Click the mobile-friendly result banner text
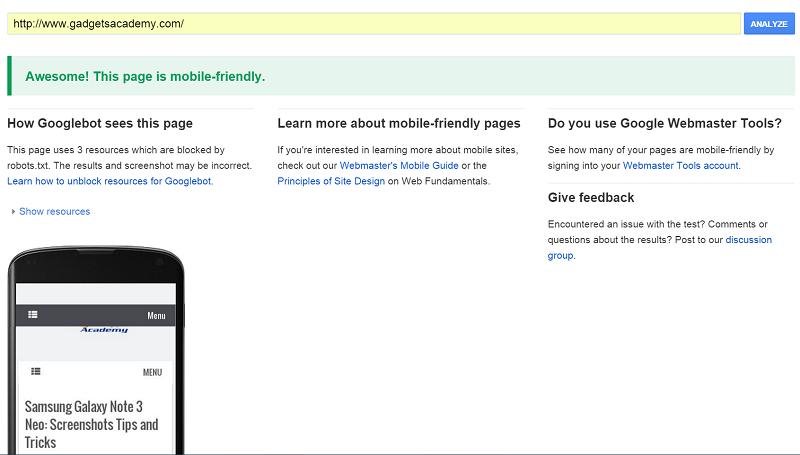This screenshot has height=455, width=800. [145, 77]
